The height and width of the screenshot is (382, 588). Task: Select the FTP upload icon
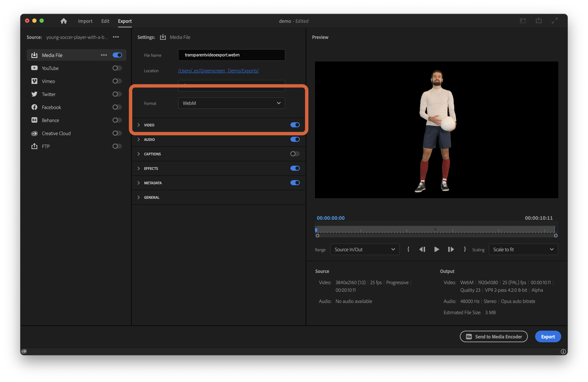pos(34,146)
